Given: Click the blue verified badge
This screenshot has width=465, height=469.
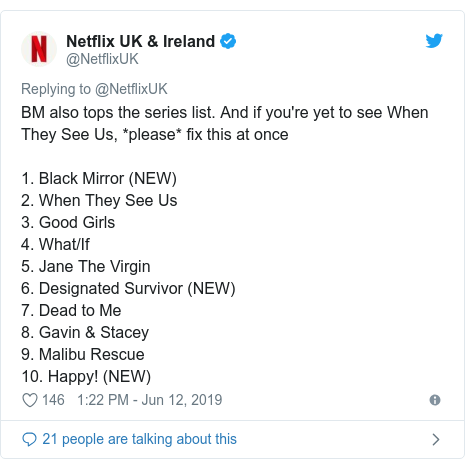Looking at the screenshot, I should pyautogui.click(x=228, y=41).
